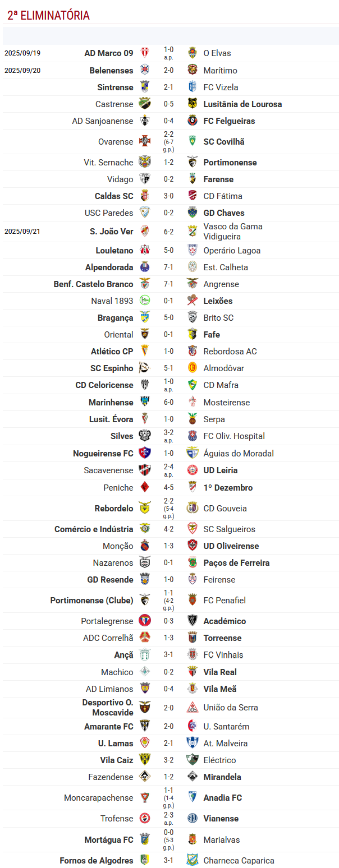The image size is (339, 868).
Task: Click the Vianense team crest icon
Action: pos(193,819)
